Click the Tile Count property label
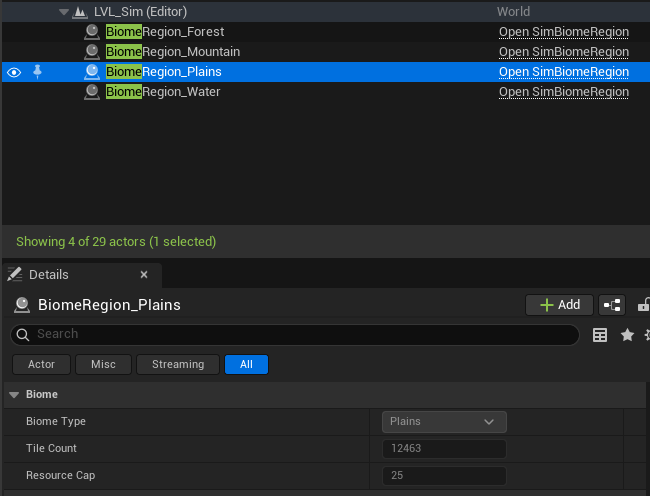 (51, 448)
